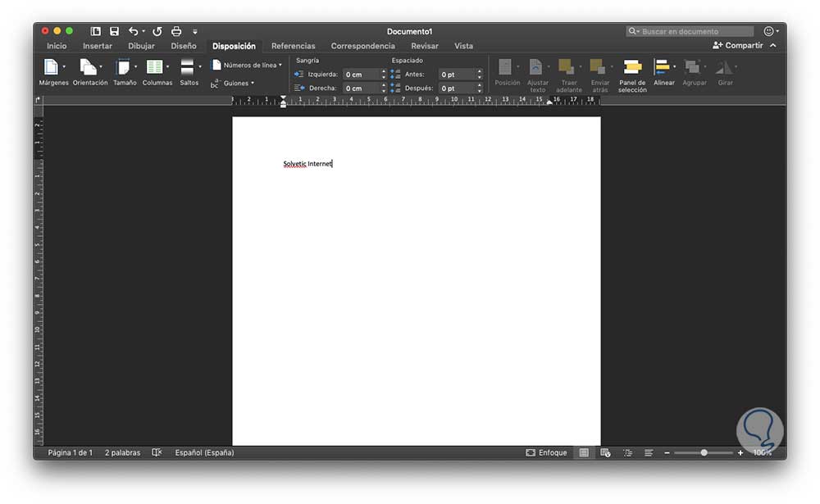Click the Izquierda indent field
This screenshot has height=504, width=820.
pos(361,75)
